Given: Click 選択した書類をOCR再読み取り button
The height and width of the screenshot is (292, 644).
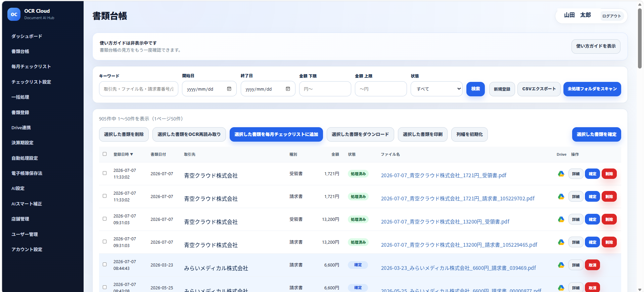Looking at the screenshot, I should pyautogui.click(x=189, y=134).
